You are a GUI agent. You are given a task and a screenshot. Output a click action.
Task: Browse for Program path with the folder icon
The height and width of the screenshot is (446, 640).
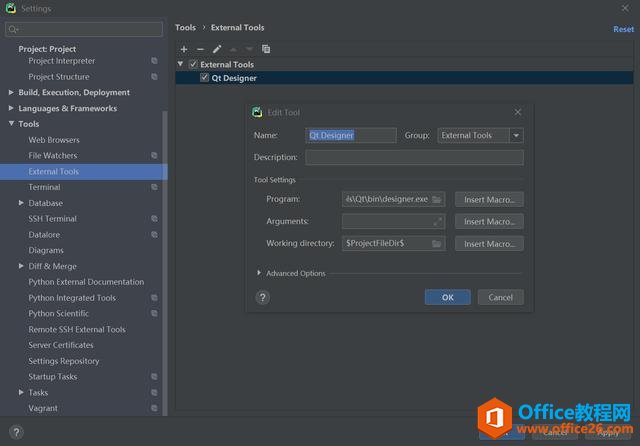pos(436,200)
